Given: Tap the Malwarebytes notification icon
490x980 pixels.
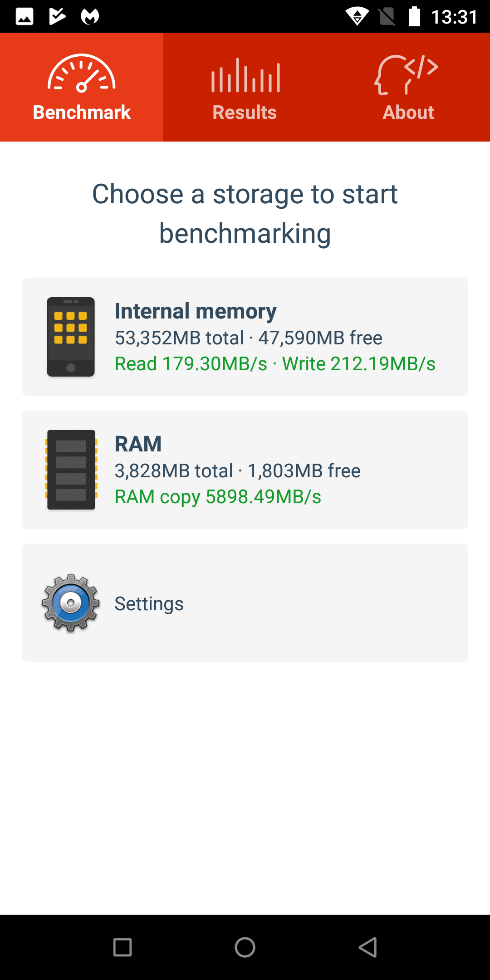Looking at the screenshot, I should tap(90, 17).
